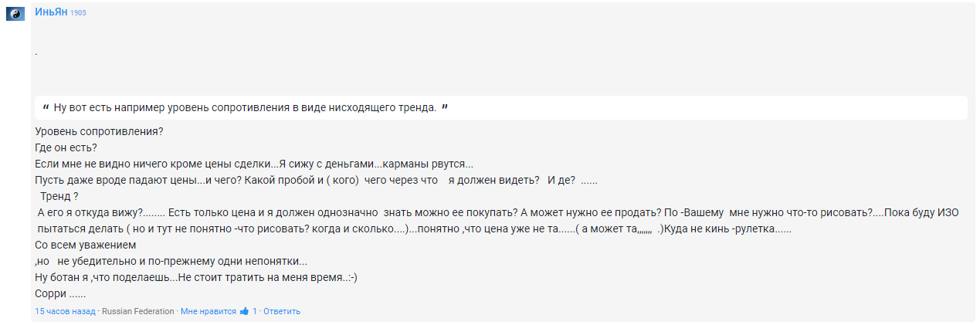Open the 15 часов назад timestamp link
This screenshot has width=980, height=325.
[65, 311]
